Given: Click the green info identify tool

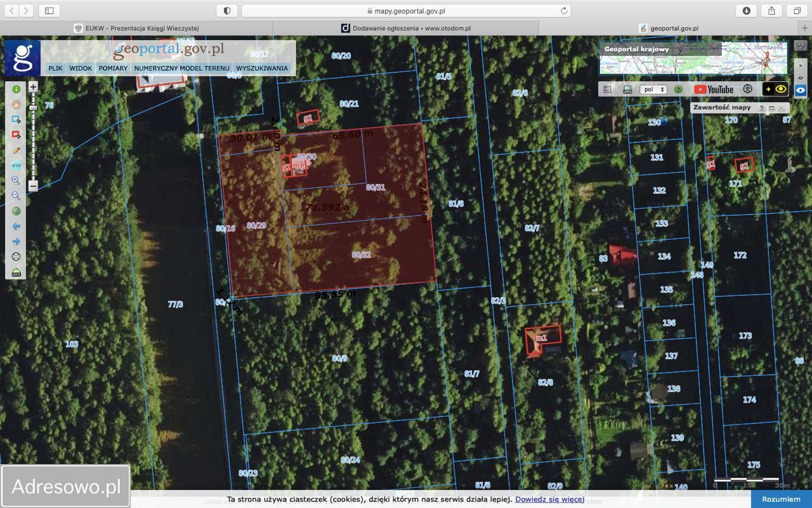Looking at the screenshot, I should coord(16,90).
